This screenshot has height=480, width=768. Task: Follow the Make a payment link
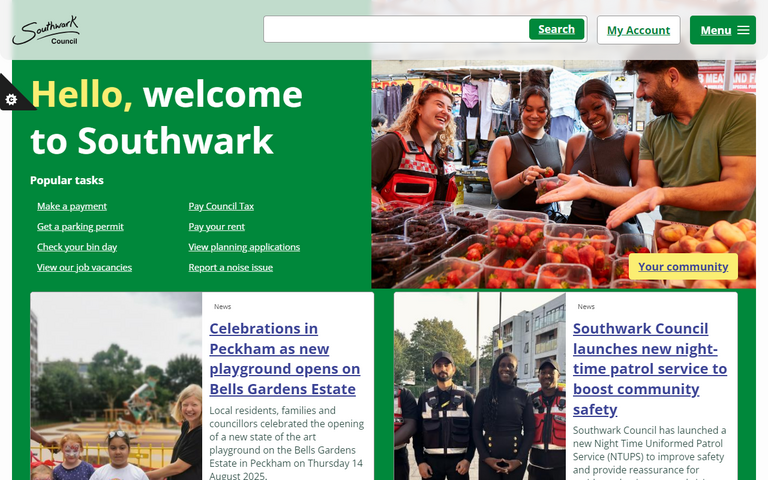coord(72,206)
